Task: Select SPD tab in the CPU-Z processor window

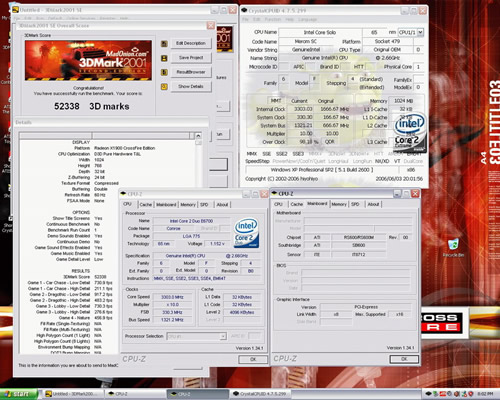Action: (204, 205)
